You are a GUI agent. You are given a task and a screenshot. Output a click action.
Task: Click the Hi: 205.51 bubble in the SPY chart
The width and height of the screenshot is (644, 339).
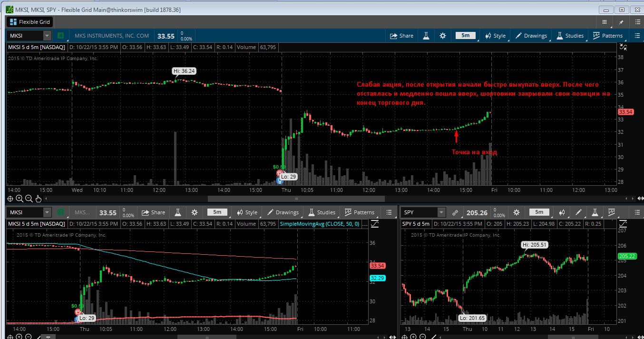[535, 245]
